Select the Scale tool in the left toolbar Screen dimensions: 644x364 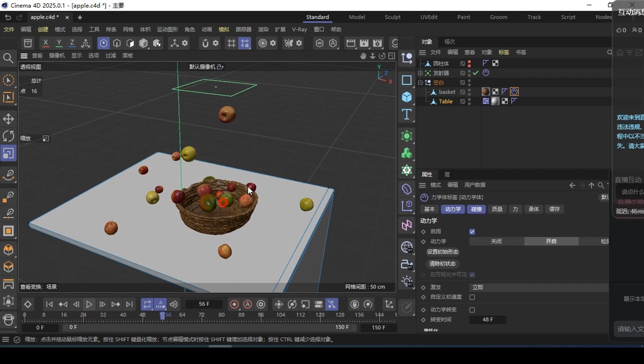(x=8, y=153)
